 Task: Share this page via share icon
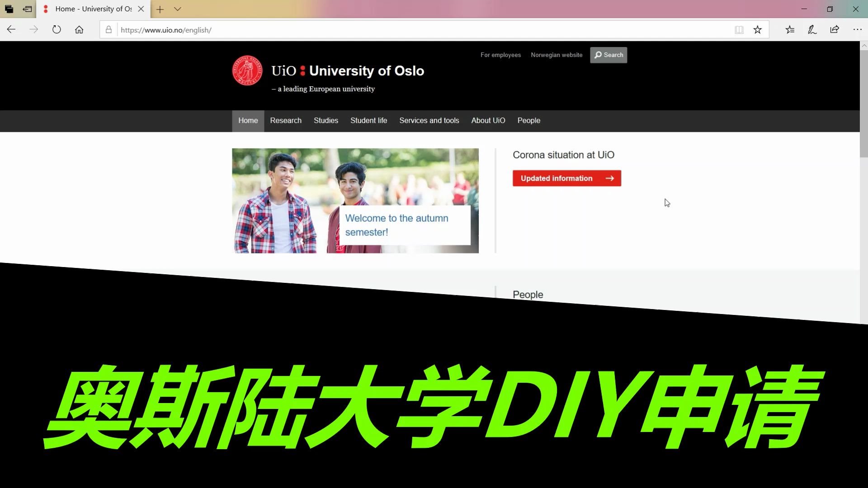coord(835,30)
